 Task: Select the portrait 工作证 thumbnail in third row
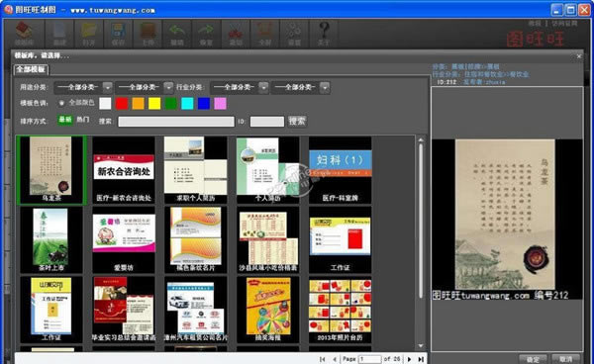click(x=51, y=310)
